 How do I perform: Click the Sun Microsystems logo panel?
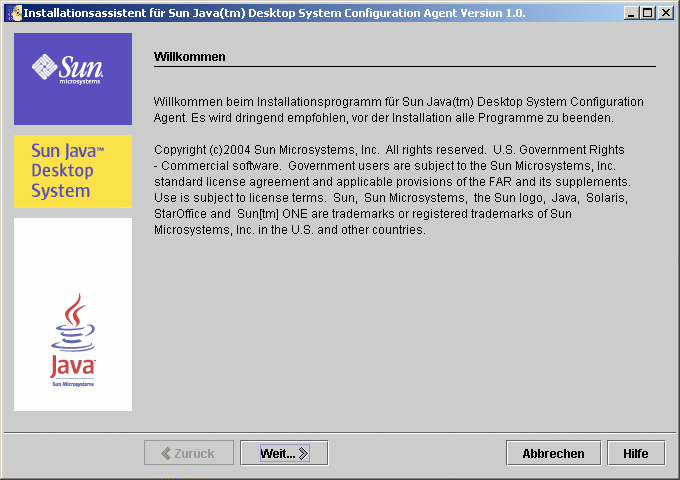73,79
